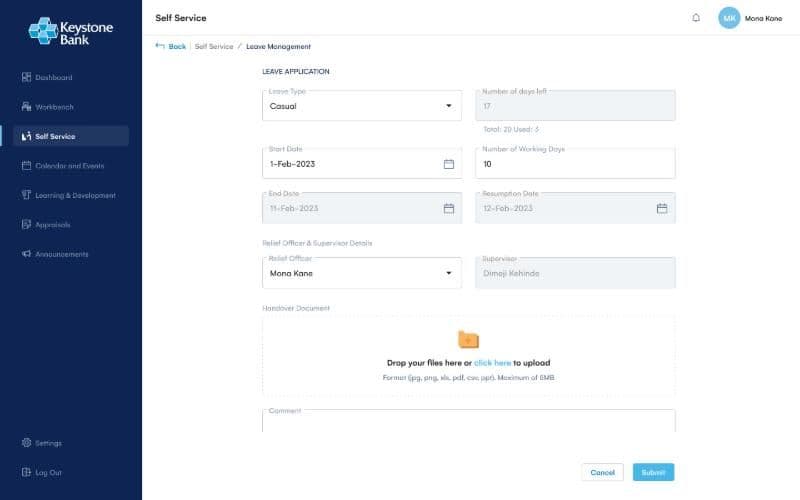Click the End Date calendar icon

(448, 208)
